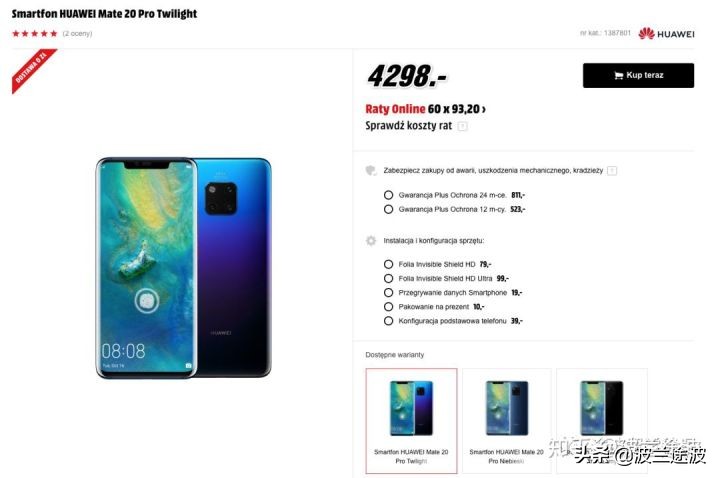This screenshot has width=720, height=478.
Task: Select the black Mate 20 Pro variant thumbnail
Action: [602, 421]
